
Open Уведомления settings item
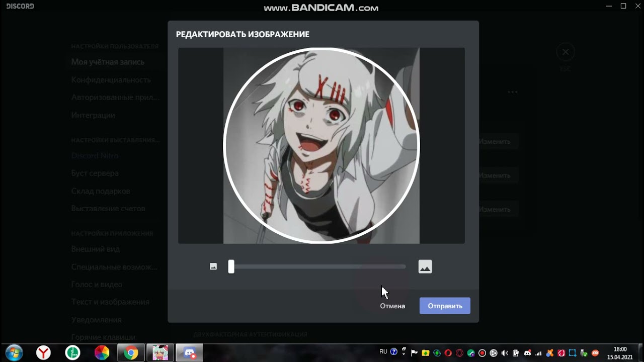96,320
